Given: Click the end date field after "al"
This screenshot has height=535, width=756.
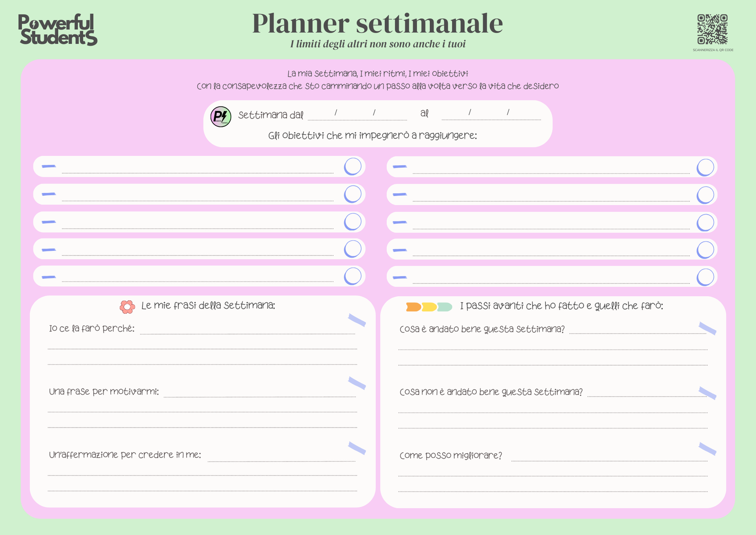Looking at the screenshot, I should click(491, 115).
